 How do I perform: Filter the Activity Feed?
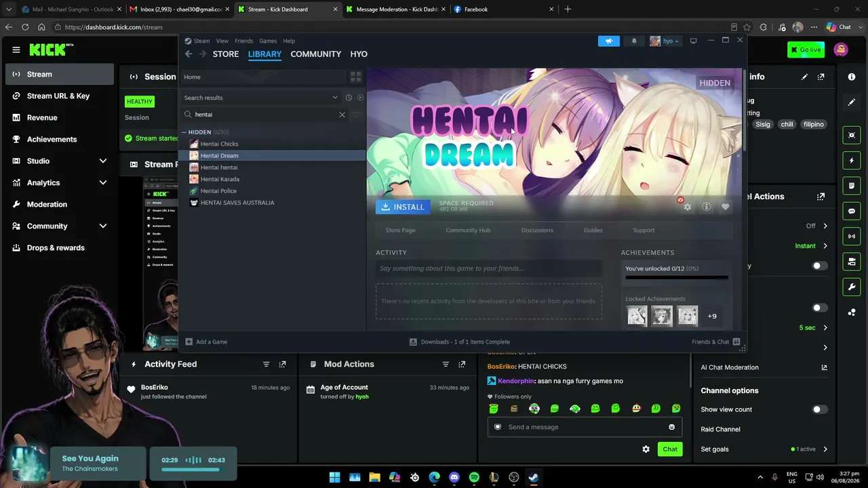tap(266, 364)
